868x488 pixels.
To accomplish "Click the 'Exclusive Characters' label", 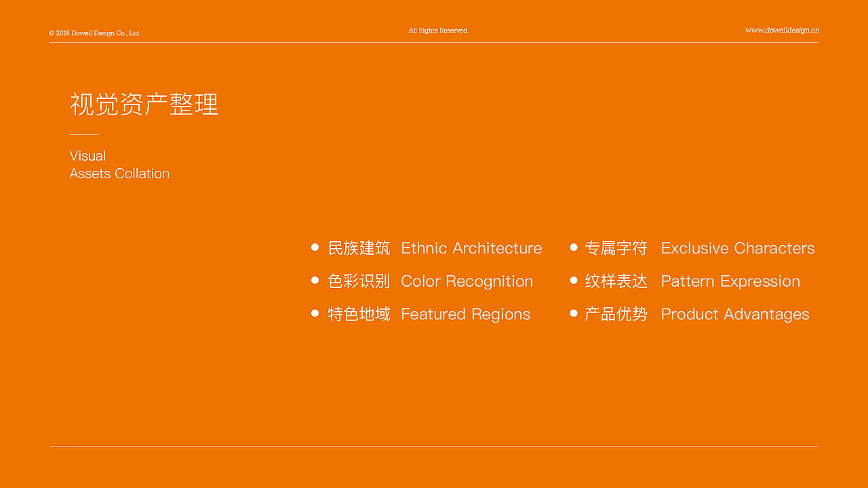I will pos(738,248).
